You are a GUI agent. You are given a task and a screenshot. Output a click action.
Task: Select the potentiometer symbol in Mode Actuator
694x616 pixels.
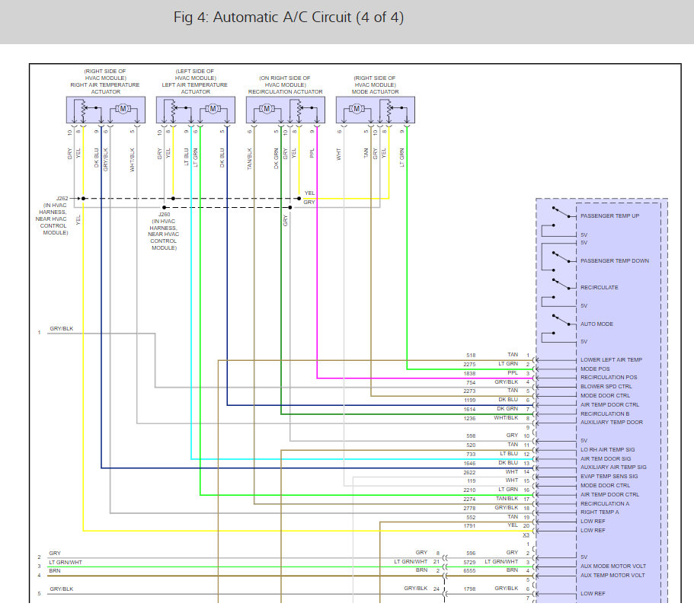click(x=389, y=109)
